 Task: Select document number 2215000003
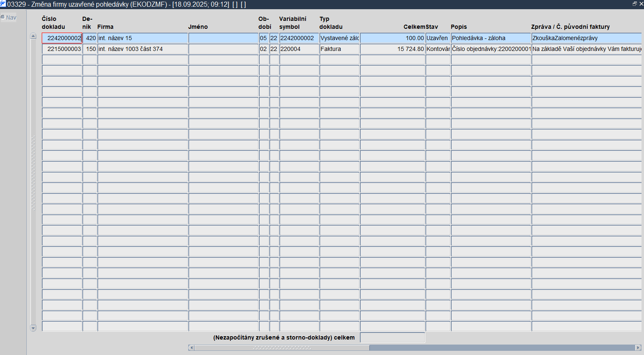click(x=62, y=49)
